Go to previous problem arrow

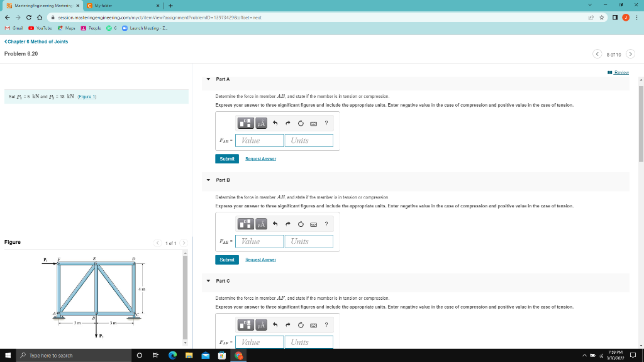597,54
